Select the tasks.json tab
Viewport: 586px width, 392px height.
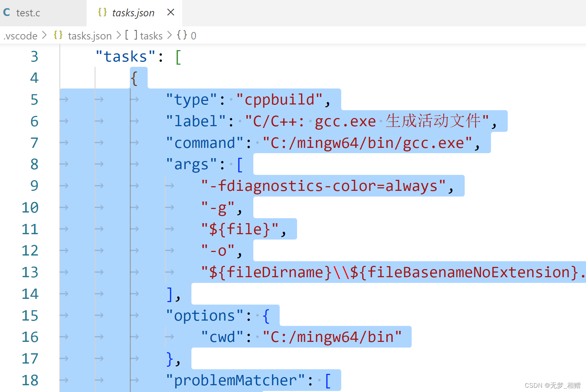pos(134,13)
